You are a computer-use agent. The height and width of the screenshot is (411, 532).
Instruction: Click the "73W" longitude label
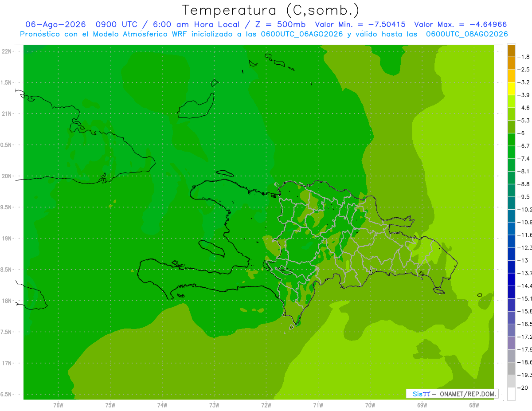coord(214,405)
